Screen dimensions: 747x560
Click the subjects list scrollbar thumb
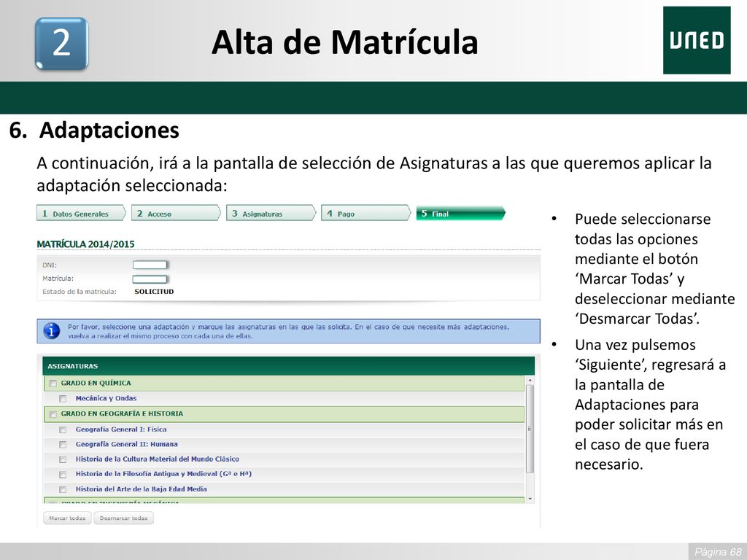click(x=530, y=429)
